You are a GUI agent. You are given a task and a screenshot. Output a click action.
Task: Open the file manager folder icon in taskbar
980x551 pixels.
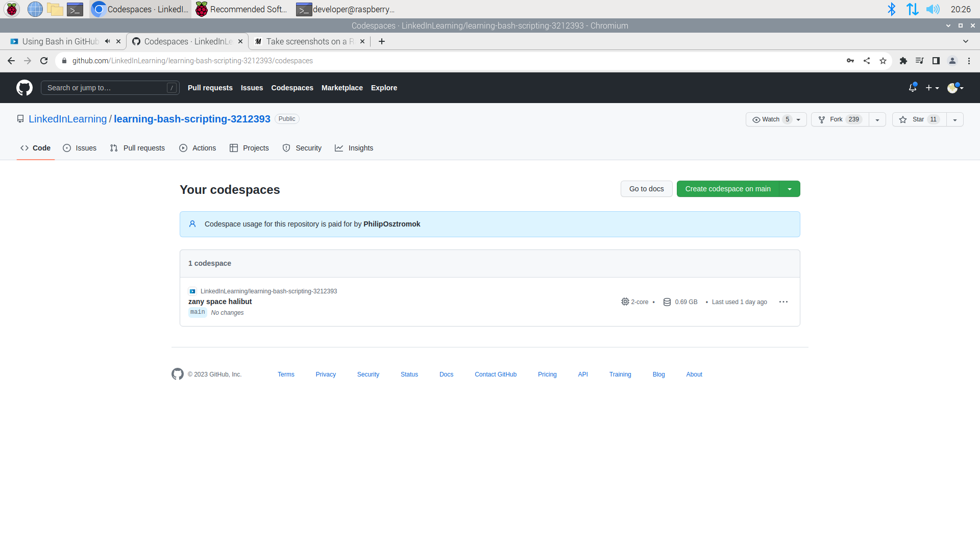[x=55, y=9]
